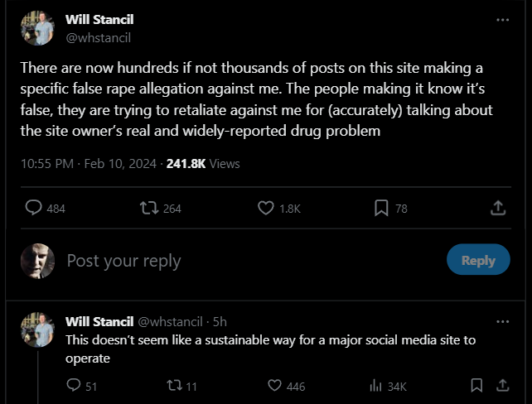Repost the reply tweet showing 11 reposts

174,386
